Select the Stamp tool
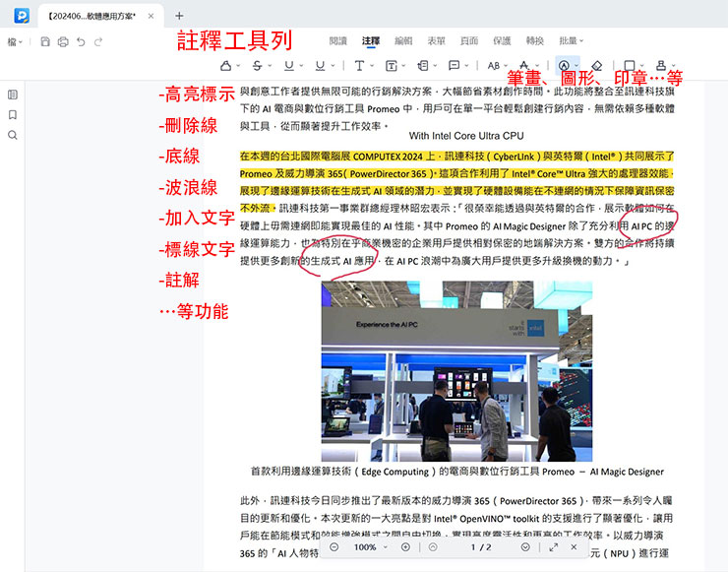728x572 pixels. tap(661, 66)
